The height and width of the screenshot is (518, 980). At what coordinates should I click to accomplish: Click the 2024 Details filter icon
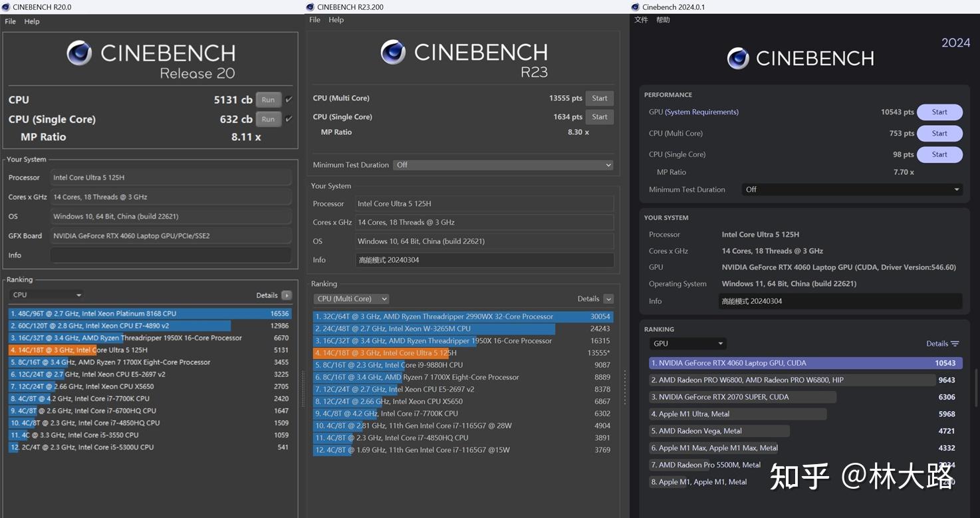[955, 344]
